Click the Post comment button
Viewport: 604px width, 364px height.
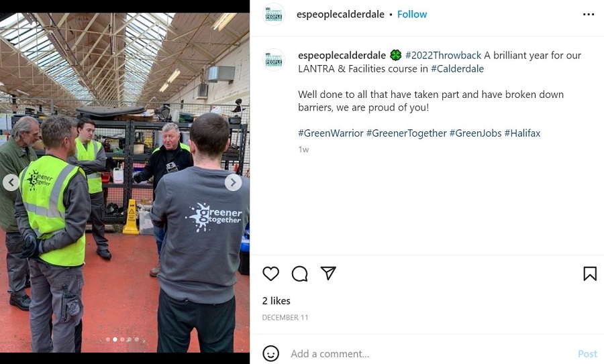pos(587,354)
